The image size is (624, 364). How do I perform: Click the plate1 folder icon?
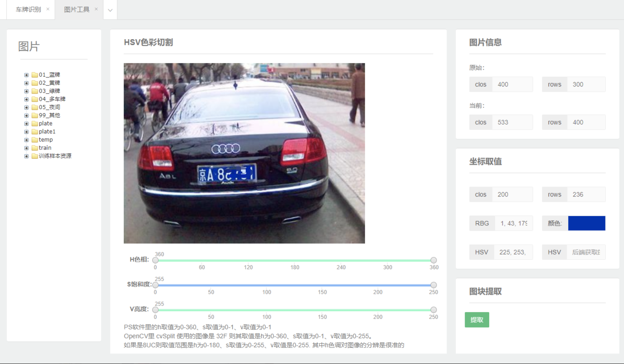point(35,132)
